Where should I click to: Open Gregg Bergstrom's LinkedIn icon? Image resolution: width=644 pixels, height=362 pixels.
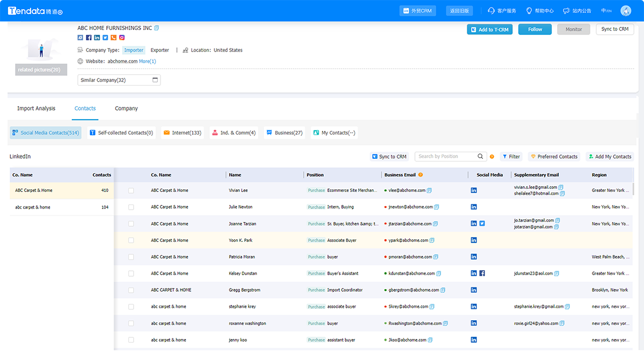[x=474, y=290]
